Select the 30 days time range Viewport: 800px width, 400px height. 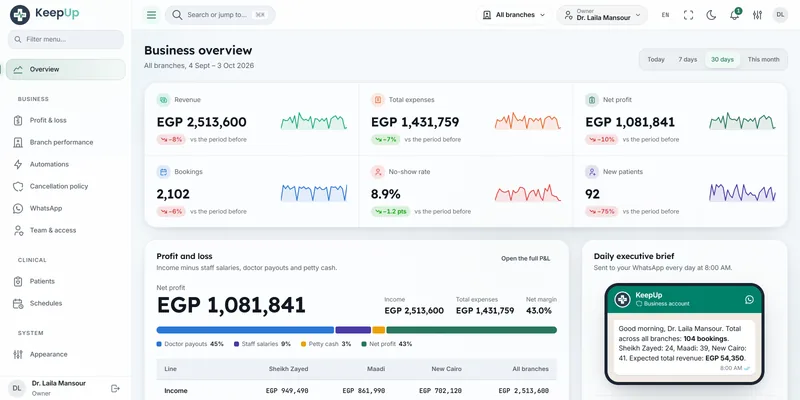pos(722,60)
